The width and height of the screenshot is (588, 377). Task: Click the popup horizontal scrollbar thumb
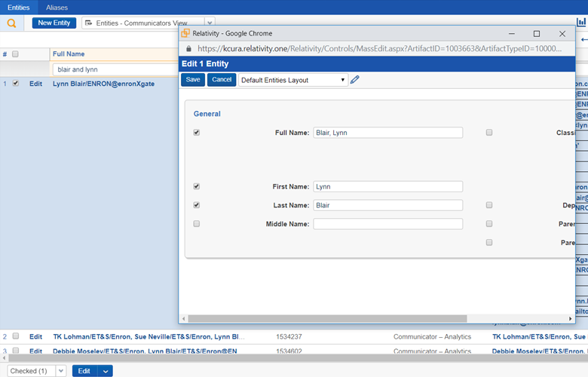[x=327, y=318]
